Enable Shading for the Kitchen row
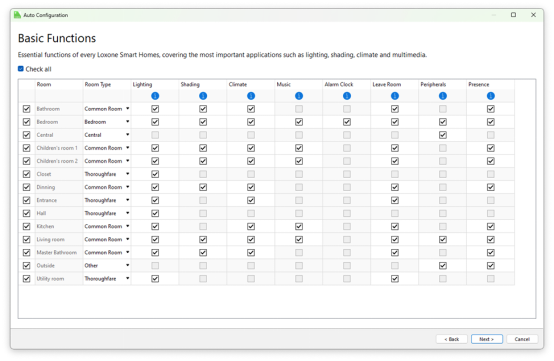 point(203,226)
